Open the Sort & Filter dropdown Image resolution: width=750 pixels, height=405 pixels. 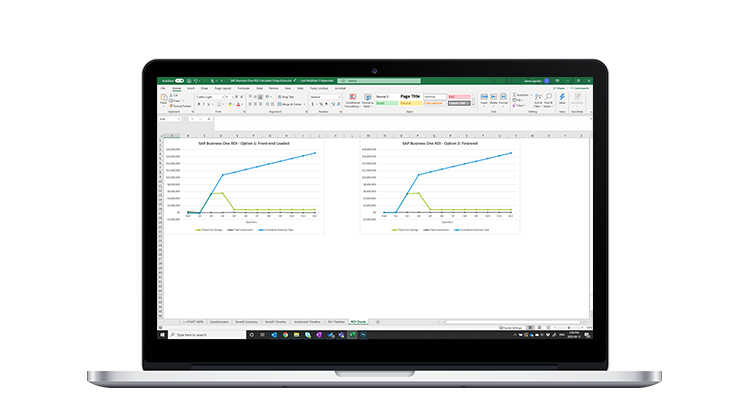pos(538,100)
